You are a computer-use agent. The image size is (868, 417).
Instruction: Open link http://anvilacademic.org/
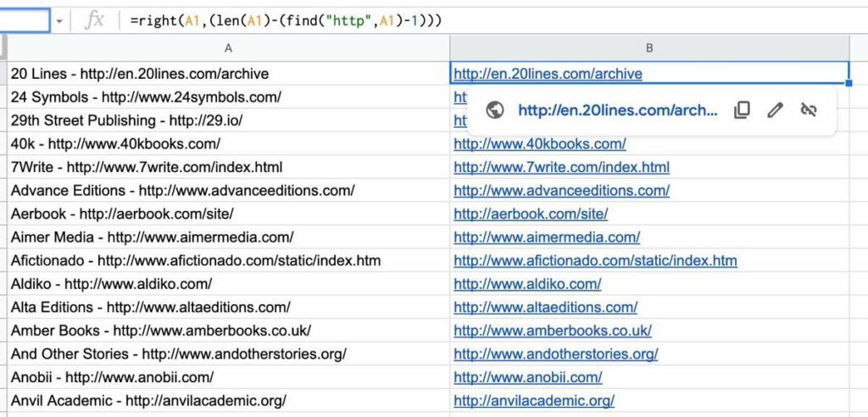534,400
